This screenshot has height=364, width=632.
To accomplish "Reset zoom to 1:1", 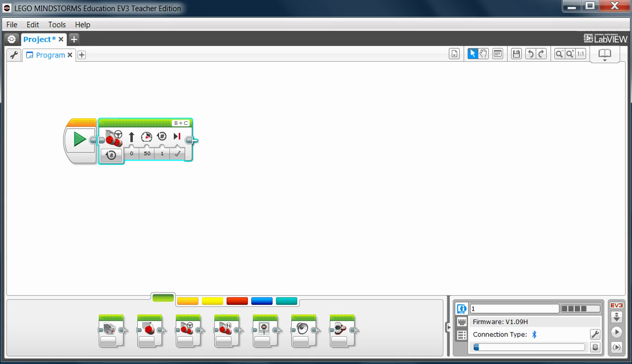I will pos(581,54).
